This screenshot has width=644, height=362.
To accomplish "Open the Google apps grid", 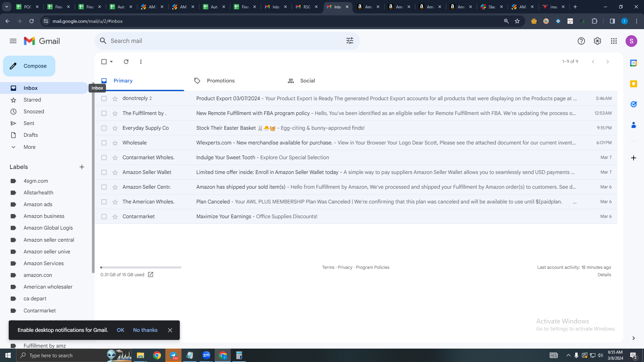I will pos(614,41).
